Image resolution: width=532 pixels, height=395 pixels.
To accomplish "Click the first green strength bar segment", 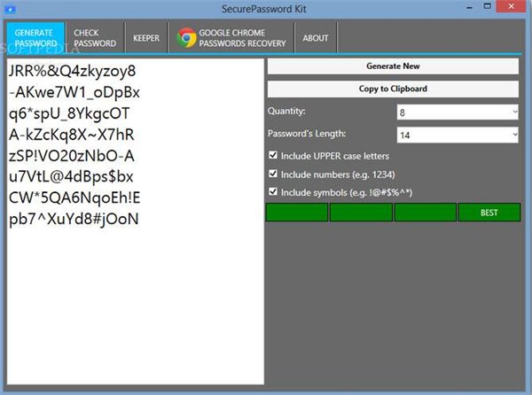I will point(297,213).
